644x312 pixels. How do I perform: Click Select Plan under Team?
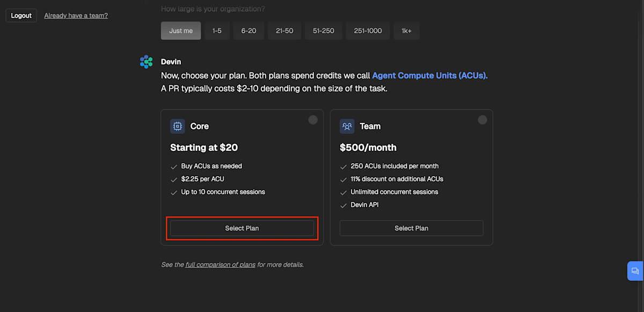(412, 228)
